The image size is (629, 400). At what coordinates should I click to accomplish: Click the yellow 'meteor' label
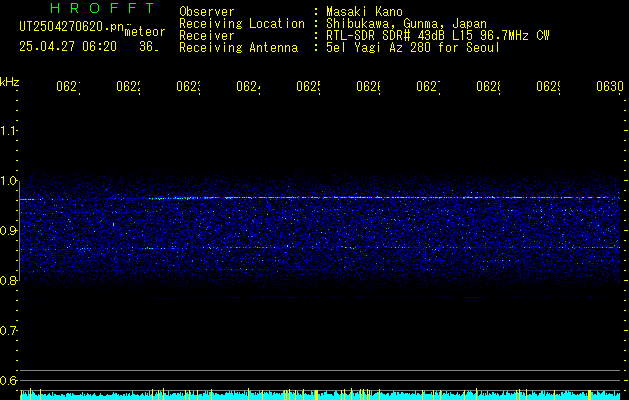click(x=145, y=32)
